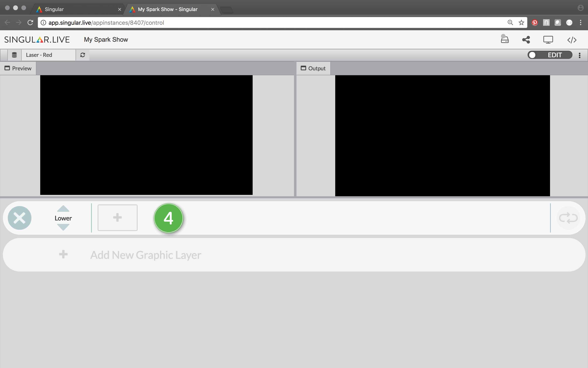Open the Chrome three-dot menu
The width and height of the screenshot is (588, 368).
point(581,23)
